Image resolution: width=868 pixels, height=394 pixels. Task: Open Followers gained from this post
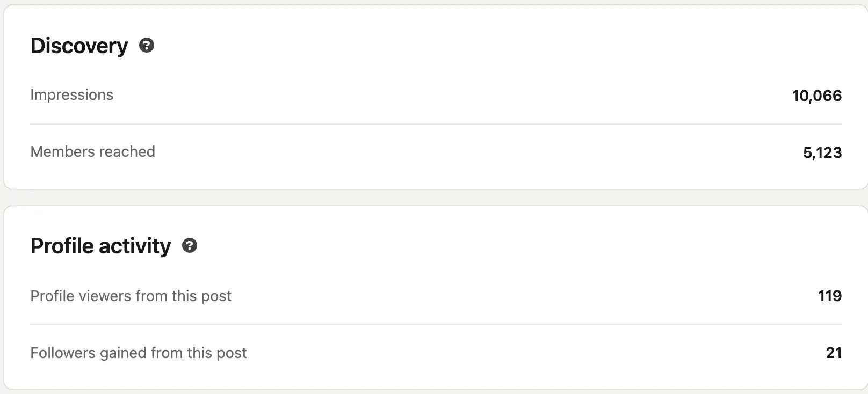pyautogui.click(x=138, y=353)
